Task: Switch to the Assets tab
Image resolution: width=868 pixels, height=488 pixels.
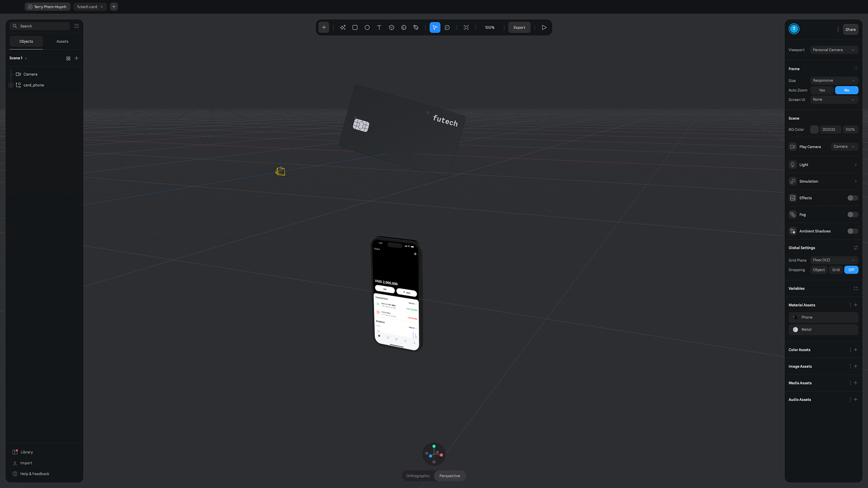Action: (x=62, y=42)
